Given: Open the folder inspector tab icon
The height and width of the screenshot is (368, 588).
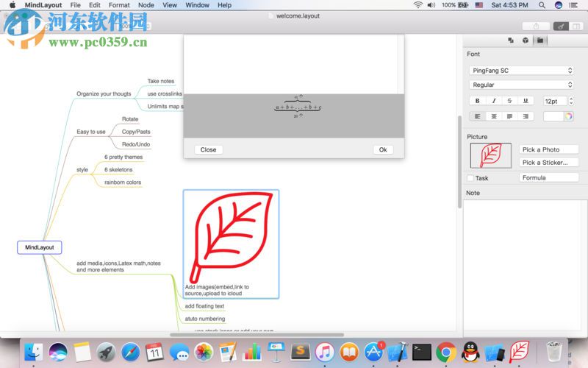Looking at the screenshot, I should coord(540,40).
